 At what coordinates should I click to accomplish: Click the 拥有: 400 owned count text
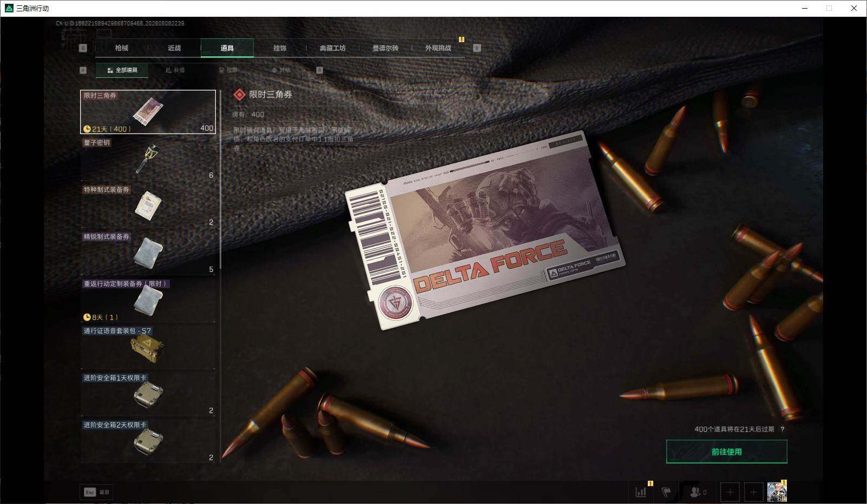point(248,115)
